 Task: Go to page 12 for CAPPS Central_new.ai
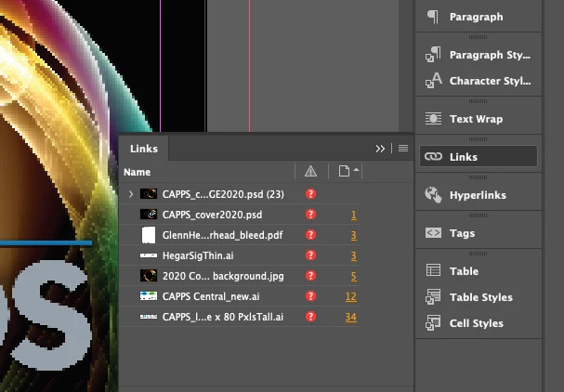point(351,296)
